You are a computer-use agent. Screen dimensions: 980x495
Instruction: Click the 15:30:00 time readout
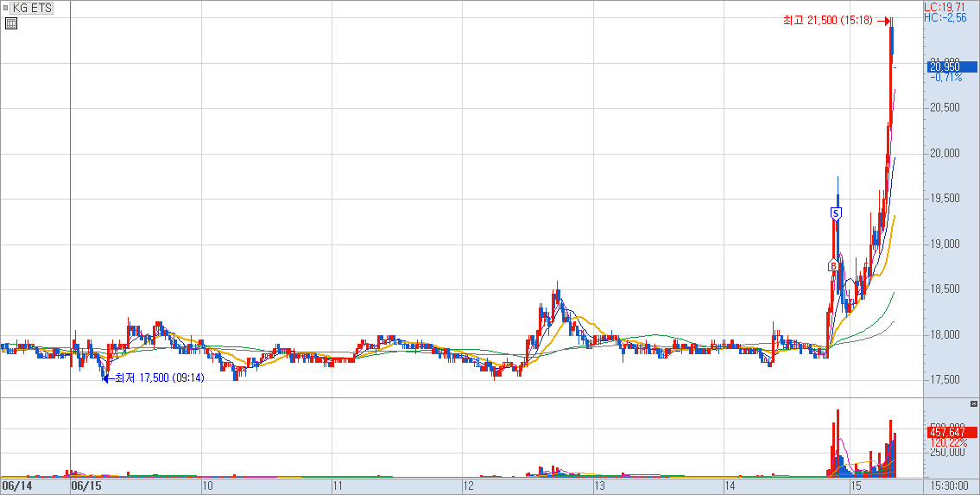[950, 485]
